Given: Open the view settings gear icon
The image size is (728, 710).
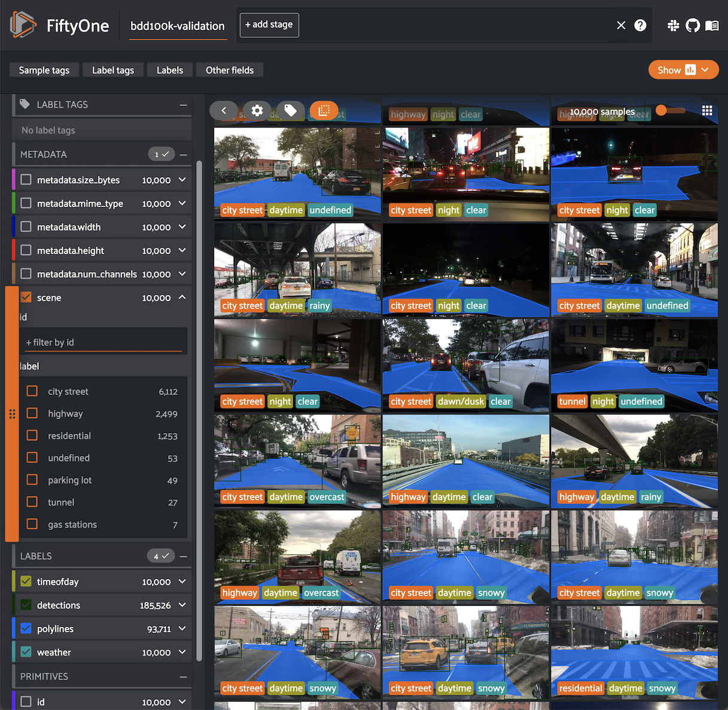Looking at the screenshot, I should [x=257, y=110].
